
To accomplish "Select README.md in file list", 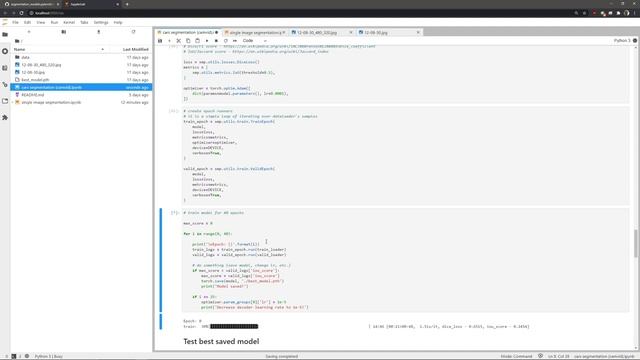I will [81, 95].
